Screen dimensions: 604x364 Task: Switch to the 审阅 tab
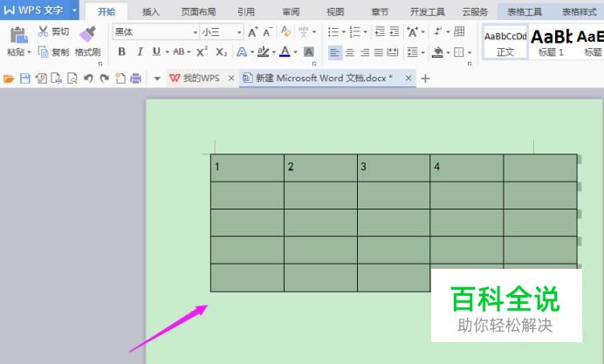click(291, 12)
